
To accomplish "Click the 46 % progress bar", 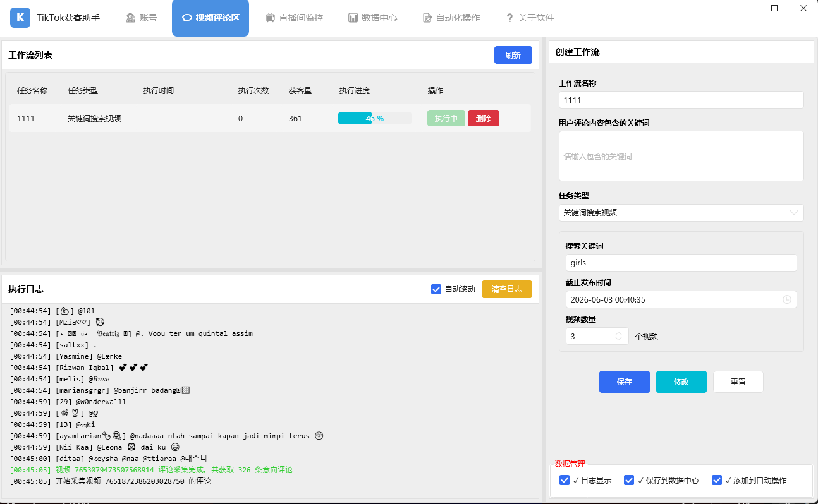I will click(375, 118).
